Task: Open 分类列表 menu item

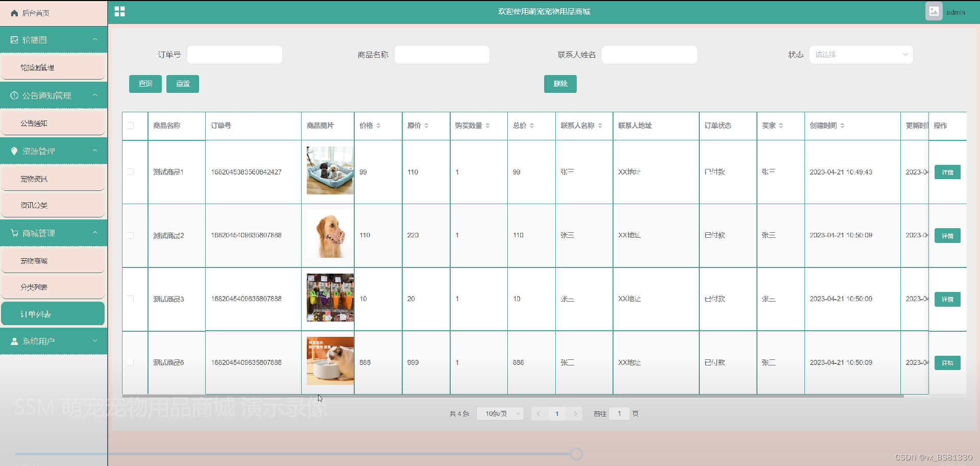Action: (x=53, y=287)
